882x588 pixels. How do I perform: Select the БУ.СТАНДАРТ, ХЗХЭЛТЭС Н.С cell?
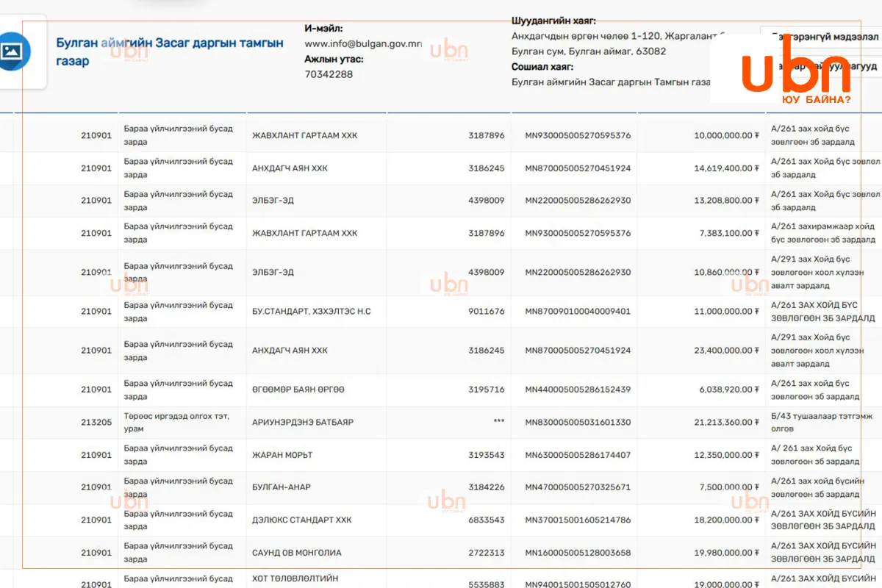click(x=316, y=312)
